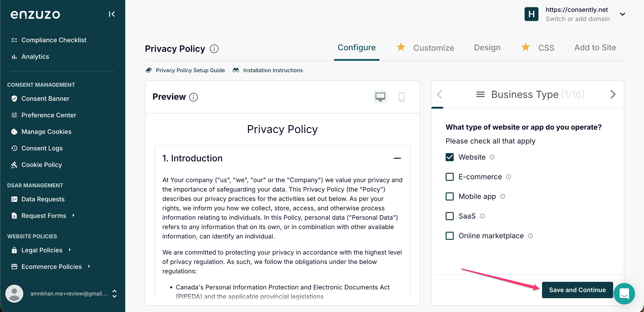Check the Mobile app checkbox
Image resolution: width=644 pixels, height=312 pixels.
pyautogui.click(x=449, y=196)
